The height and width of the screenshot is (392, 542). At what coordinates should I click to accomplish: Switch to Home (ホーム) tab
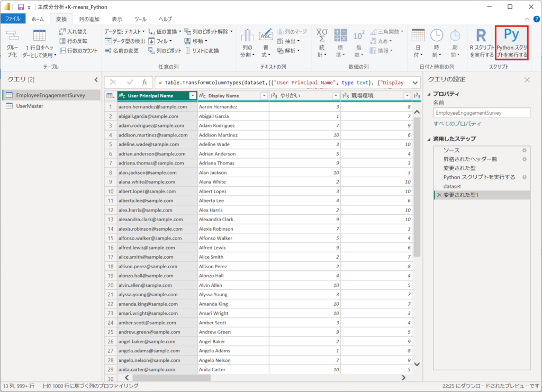pos(38,19)
